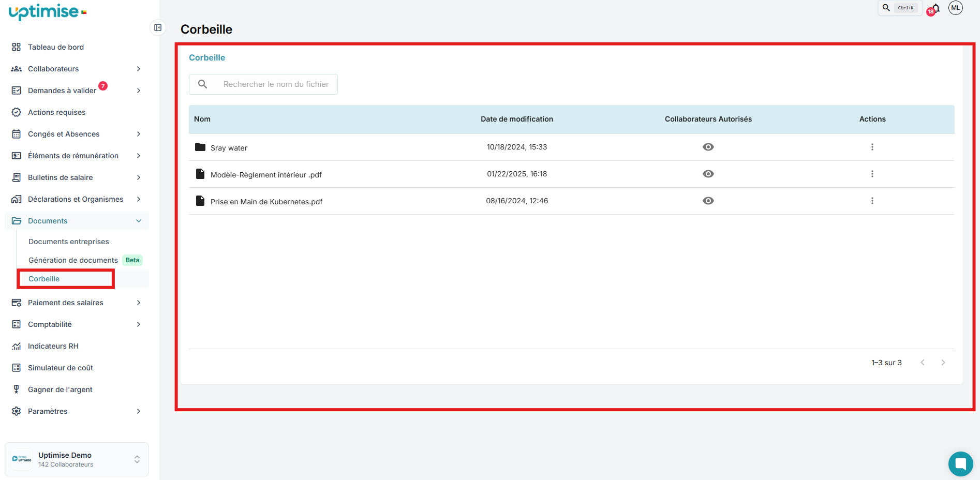Screen dimensions: 980x480
Task: Click the Congés et Absences calendar icon
Action: 17,134
